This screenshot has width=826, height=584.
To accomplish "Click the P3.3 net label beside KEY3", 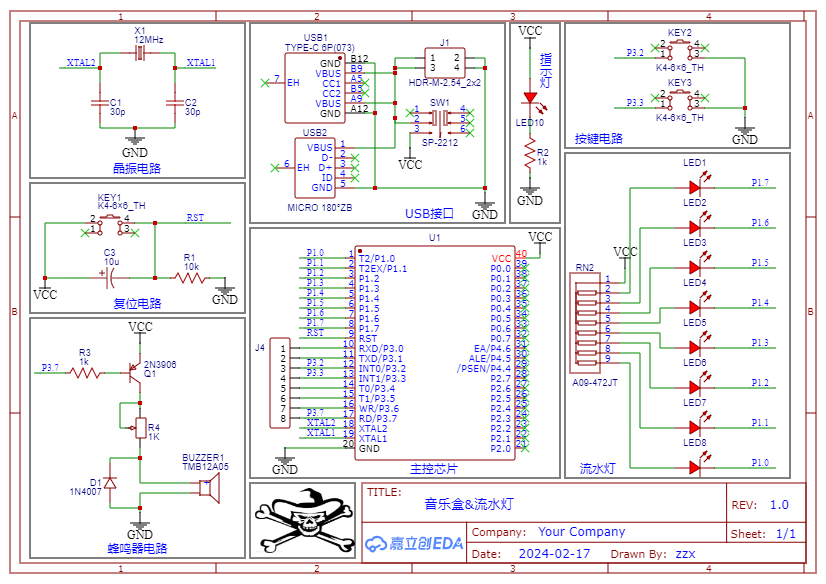I will [x=635, y=103].
